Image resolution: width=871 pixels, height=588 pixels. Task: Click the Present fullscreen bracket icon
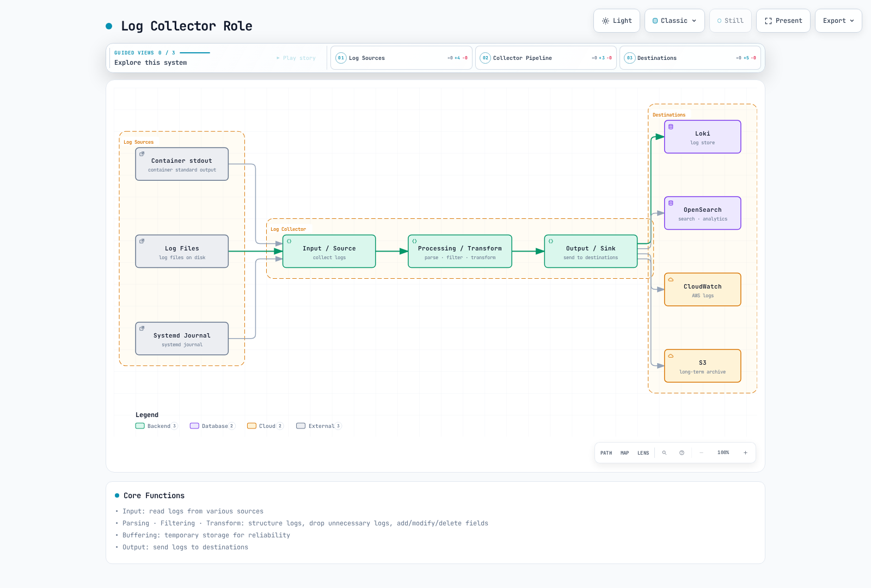[x=768, y=21]
